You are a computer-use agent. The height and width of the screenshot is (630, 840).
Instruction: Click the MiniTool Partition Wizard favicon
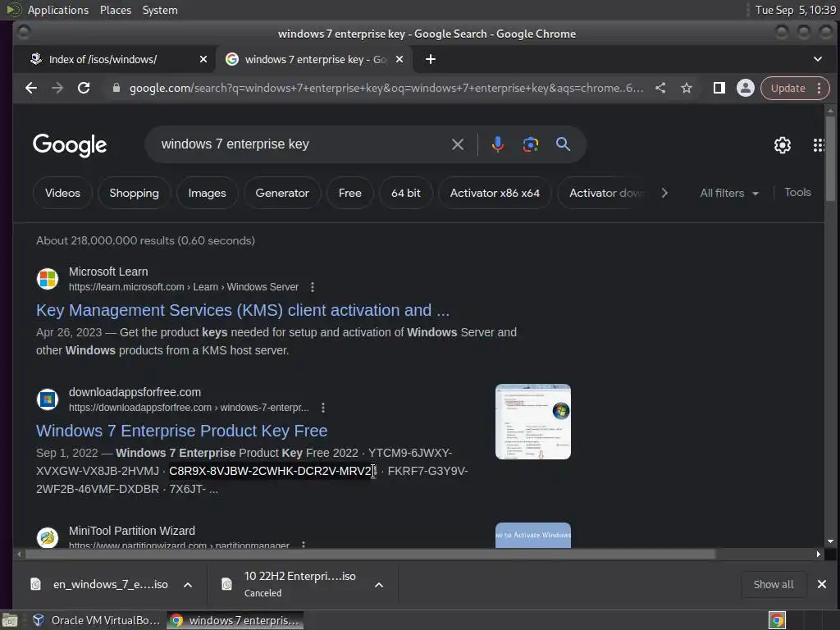(47, 537)
